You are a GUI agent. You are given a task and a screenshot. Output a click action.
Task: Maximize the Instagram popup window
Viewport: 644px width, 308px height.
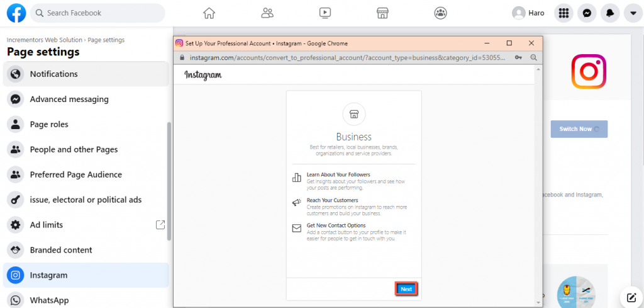click(x=509, y=43)
